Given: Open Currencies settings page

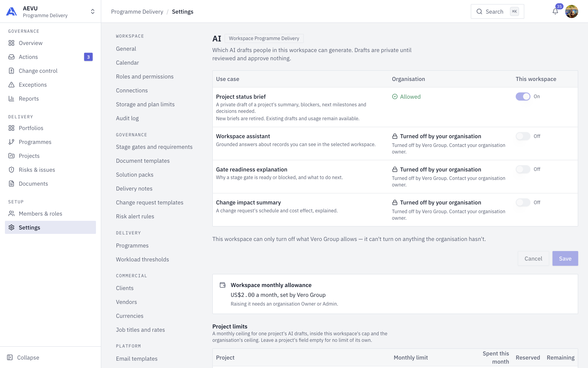Looking at the screenshot, I should tap(130, 316).
